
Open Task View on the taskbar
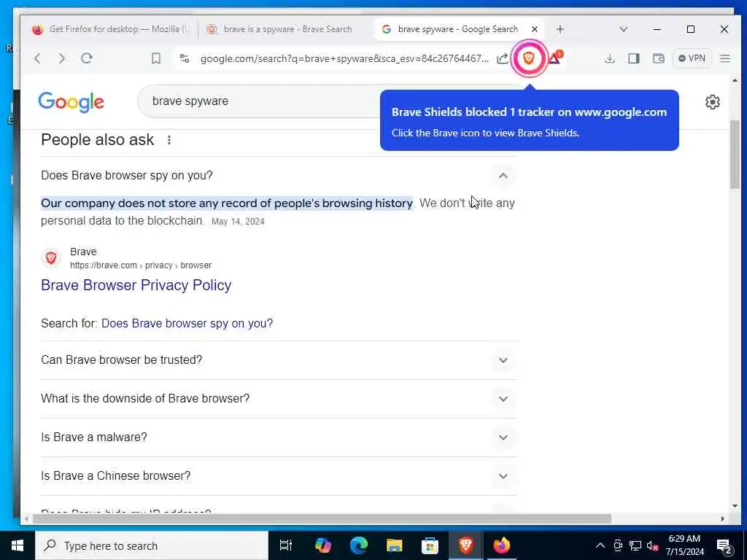(x=286, y=545)
